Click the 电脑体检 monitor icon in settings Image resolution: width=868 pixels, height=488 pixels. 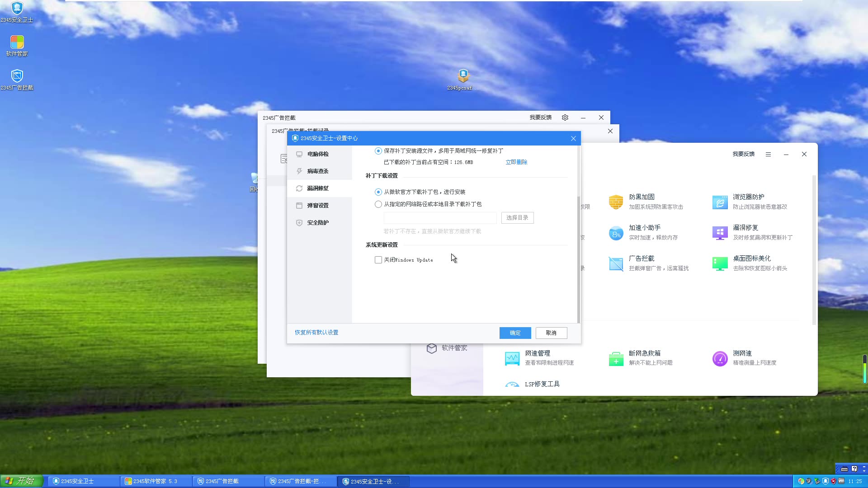[299, 154]
